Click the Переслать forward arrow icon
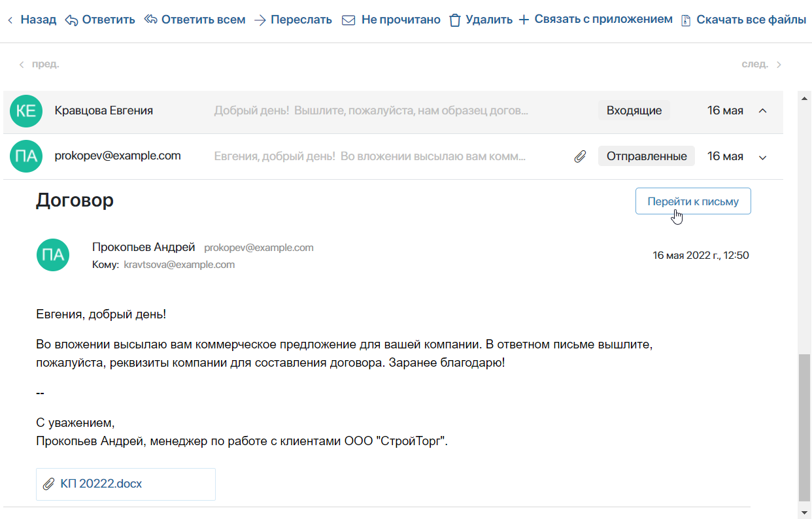Viewport: 812px width, 519px height. coord(260,20)
